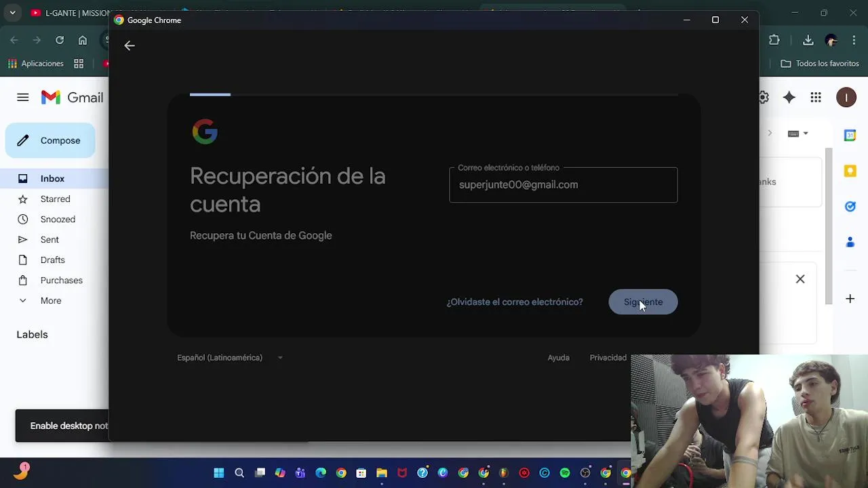Open the Chrome extensions puzzle icon
Image resolution: width=868 pixels, height=488 pixels.
[774, 40]
